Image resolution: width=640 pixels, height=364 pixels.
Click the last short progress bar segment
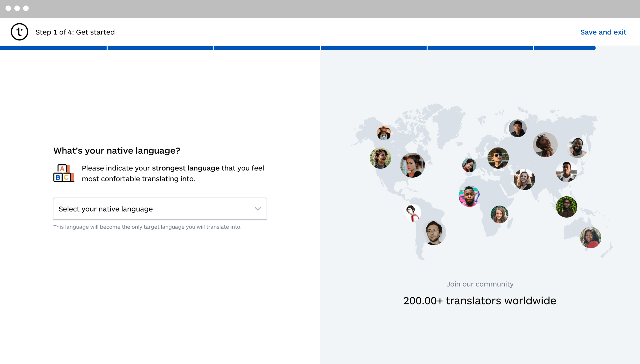(564, 48)
